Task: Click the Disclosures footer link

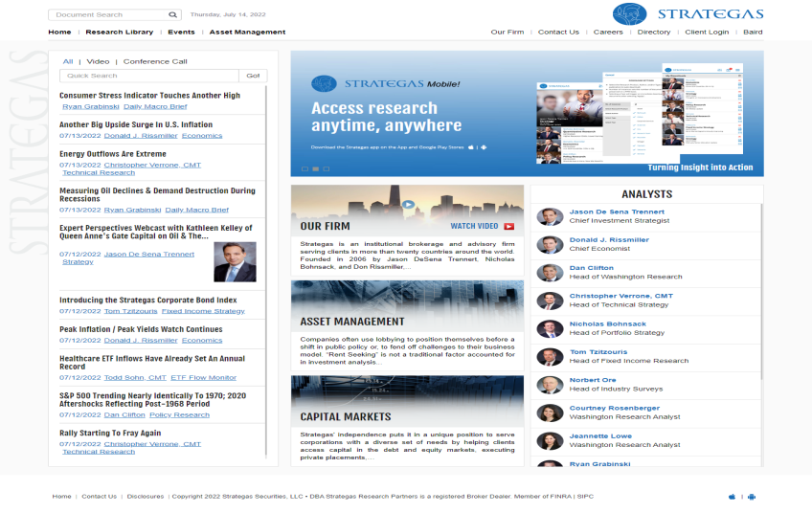Action: 146,497
